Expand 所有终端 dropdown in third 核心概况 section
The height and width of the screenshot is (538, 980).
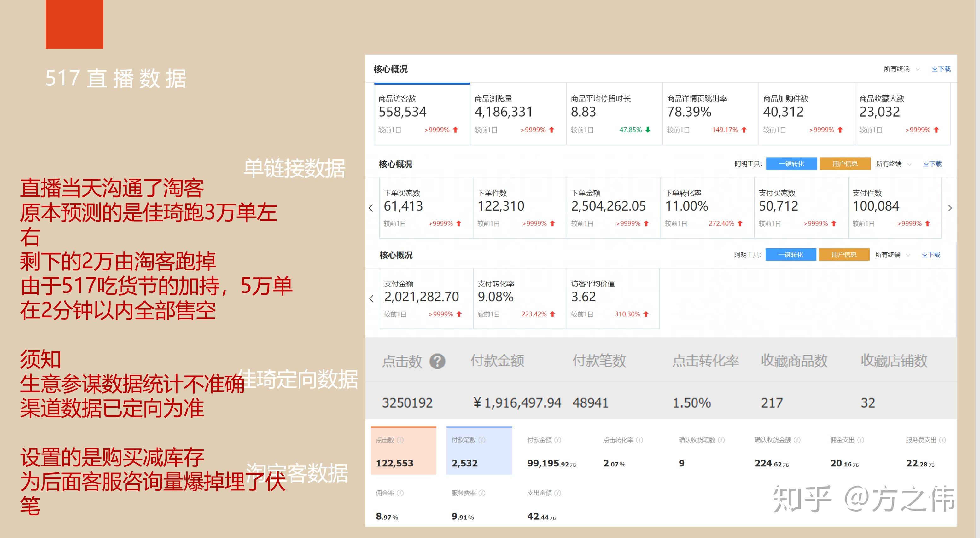pyautogui.click(x=892, y=255)
